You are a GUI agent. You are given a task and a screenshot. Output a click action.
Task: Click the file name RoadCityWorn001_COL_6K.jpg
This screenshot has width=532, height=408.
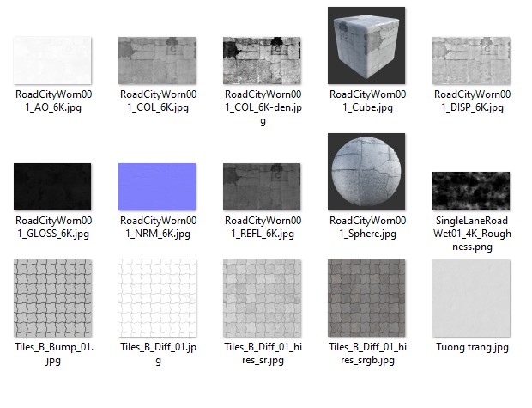[158, 100]
